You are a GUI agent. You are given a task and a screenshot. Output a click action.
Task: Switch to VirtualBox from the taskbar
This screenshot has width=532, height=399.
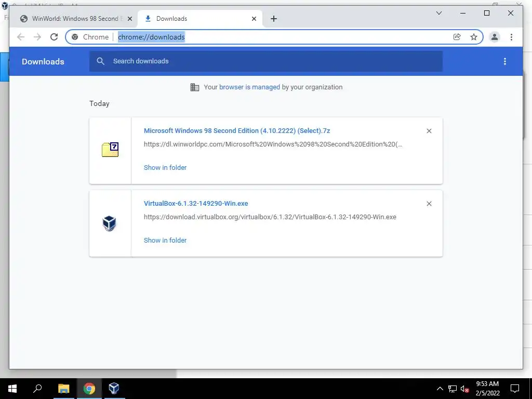(x=114, y=389)
